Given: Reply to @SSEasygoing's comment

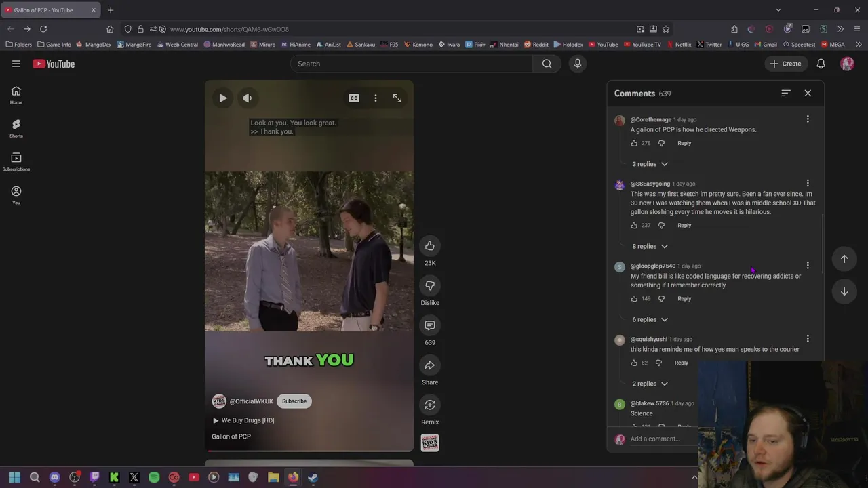Looking at the screenshot, I should (x=684, y=225).
